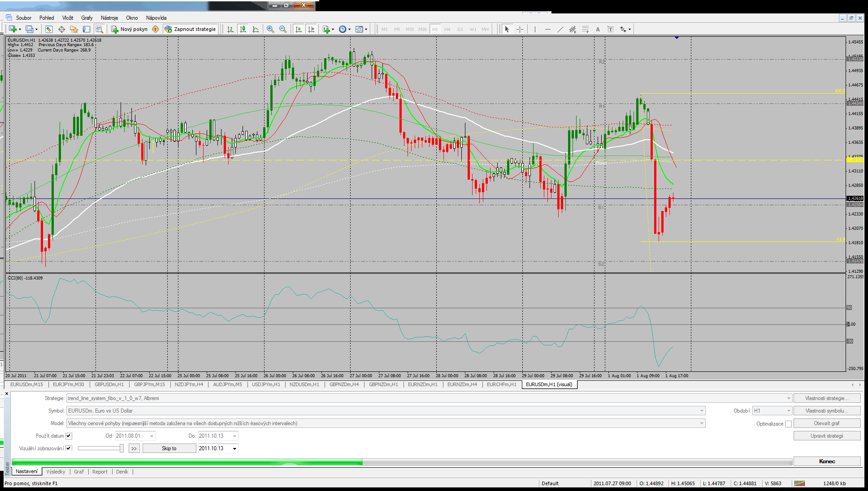
Task: Stop the test with Konec button
Action: 827,461
